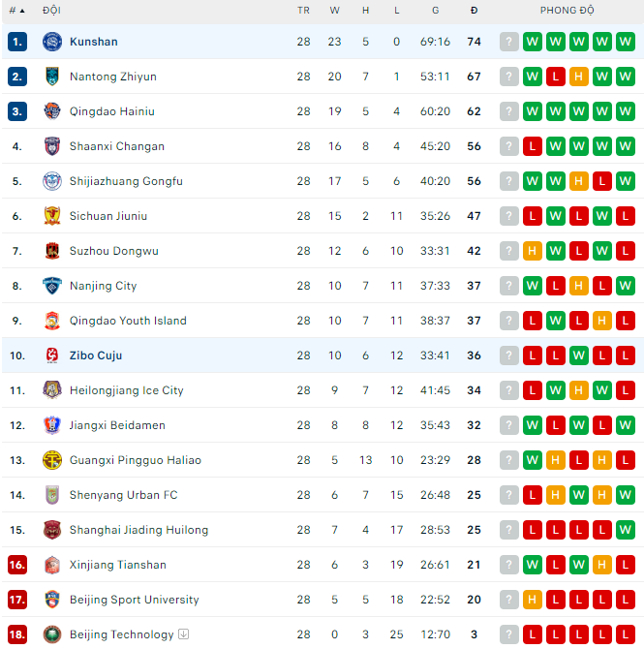Click the Sichuan Jiuniu team logo
This screenshot has height=649, width=644.
(x=52, y=216)
